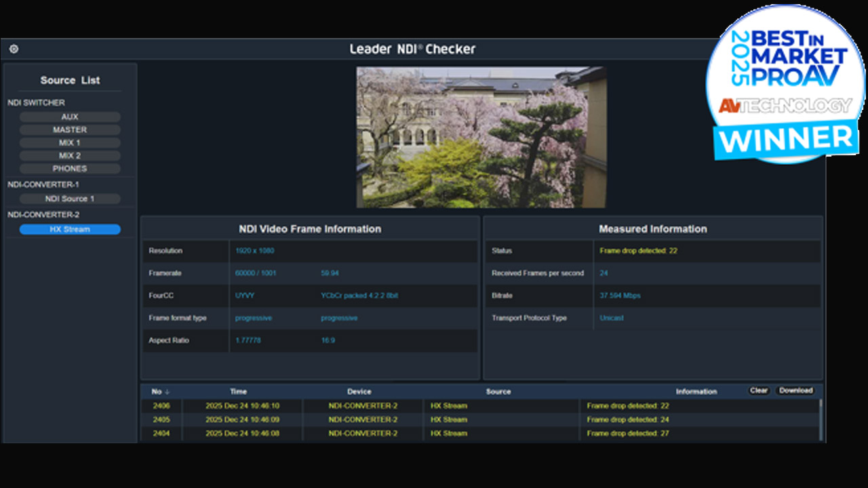Select the PHONES source
The image size is (868, 488).
click(69, 168)
